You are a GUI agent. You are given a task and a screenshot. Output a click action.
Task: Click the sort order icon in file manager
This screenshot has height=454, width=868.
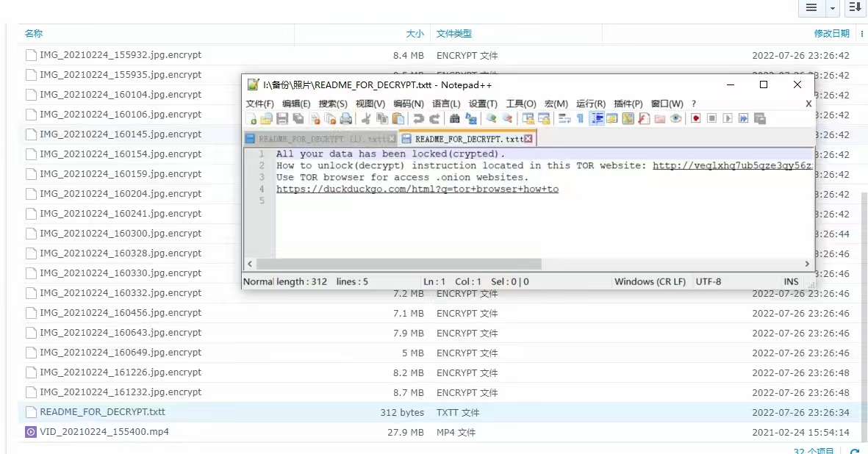[x=856, y=7]
